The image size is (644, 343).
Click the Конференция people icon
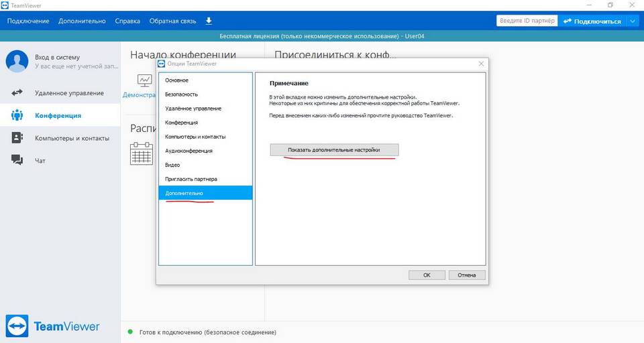point(17,115)
